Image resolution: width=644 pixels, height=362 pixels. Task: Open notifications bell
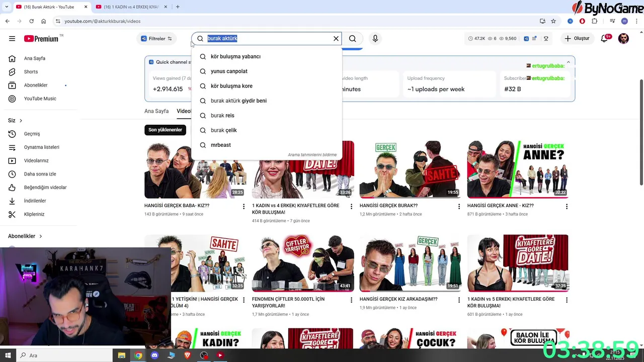(605, 39)
